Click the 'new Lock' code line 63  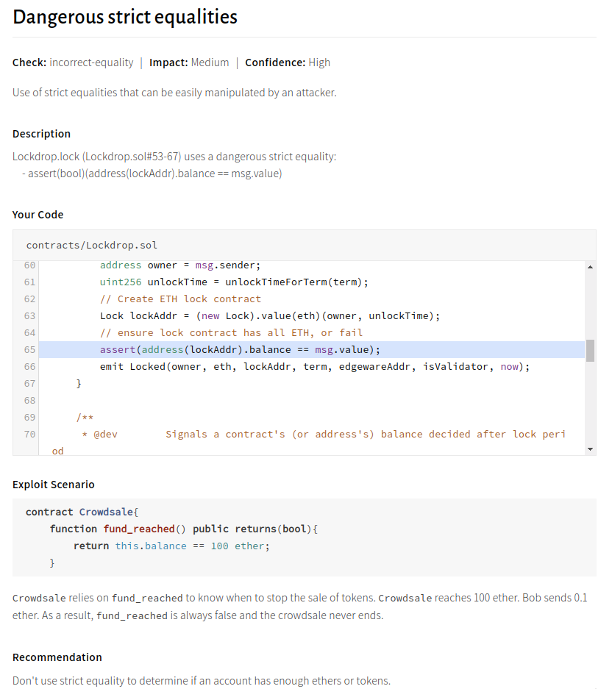[x=269, y=315]
